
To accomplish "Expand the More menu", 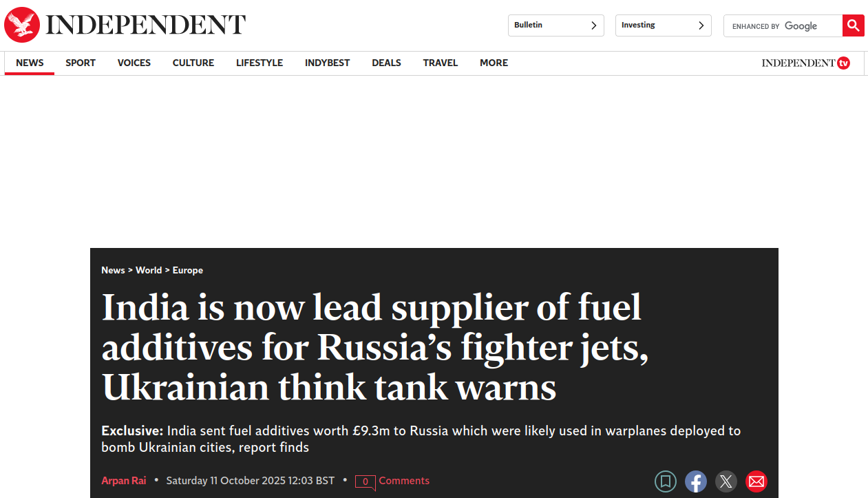I will coord(494,63).
